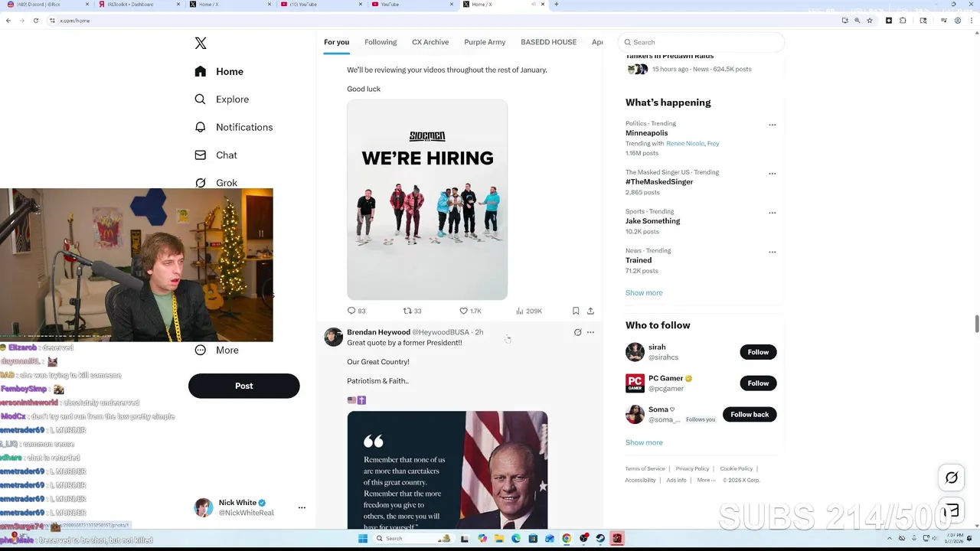
Task: Switch to the BASEDD HOUSE tab
Action: point(548,42)
